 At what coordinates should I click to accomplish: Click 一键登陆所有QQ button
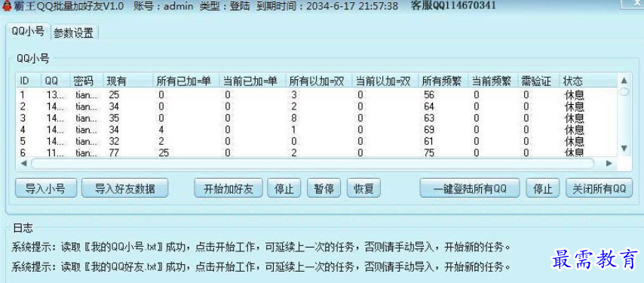tap(470, 189)
